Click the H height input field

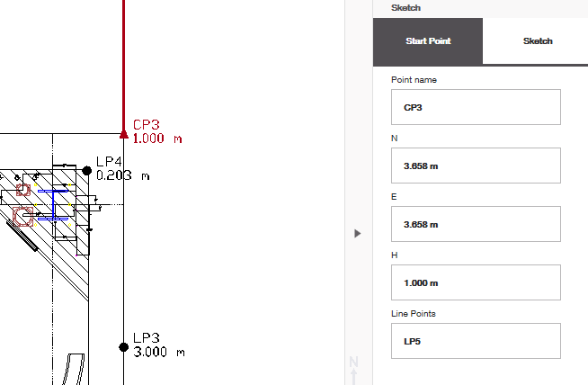coord(476,282)
